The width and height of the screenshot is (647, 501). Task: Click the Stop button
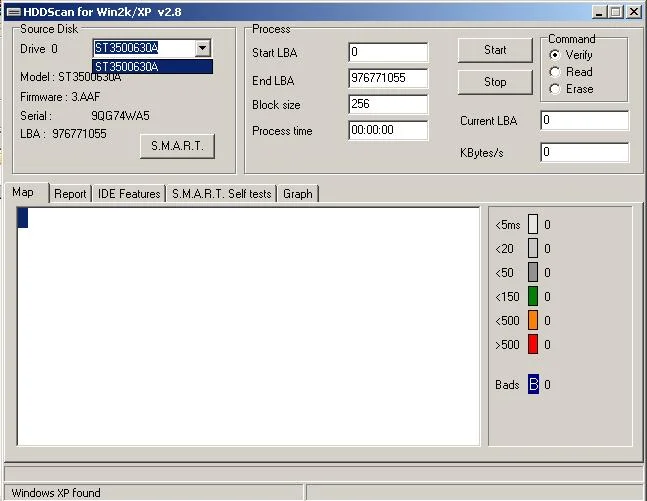coord(495,82)
